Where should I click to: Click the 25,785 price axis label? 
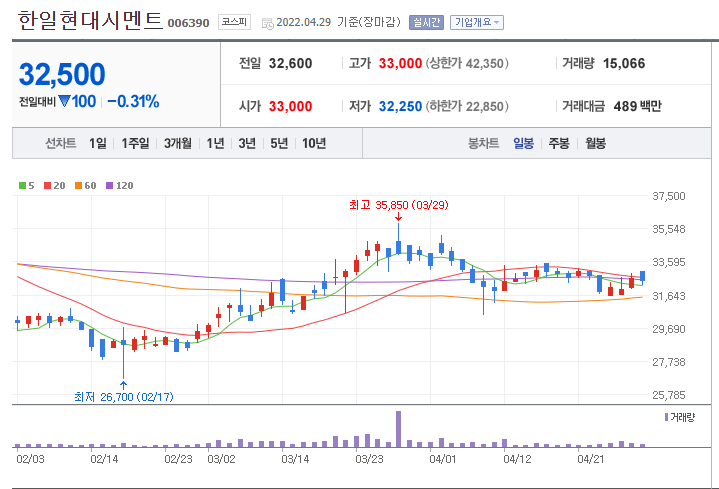pyautogui.click(x=669, y=395)
